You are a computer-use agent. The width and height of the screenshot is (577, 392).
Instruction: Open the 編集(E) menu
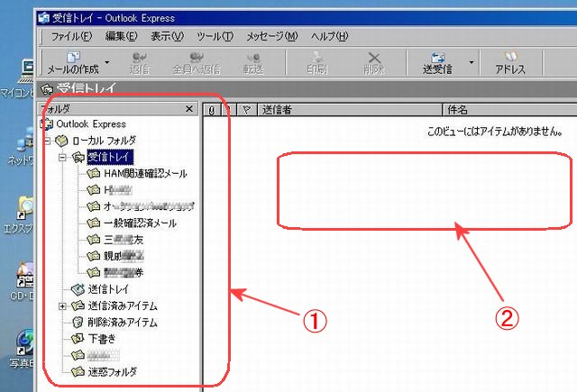click(x=121, y=36)
